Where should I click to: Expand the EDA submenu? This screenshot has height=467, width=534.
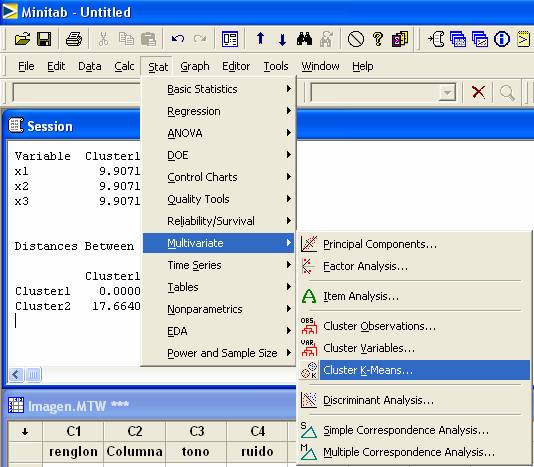(x=218, y=331)
